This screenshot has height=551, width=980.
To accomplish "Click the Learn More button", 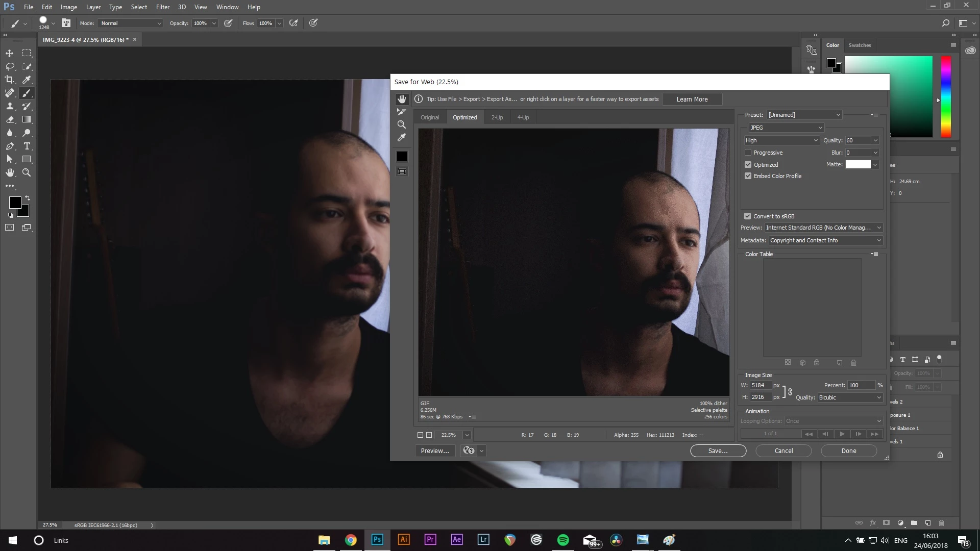I will (692, 99).
